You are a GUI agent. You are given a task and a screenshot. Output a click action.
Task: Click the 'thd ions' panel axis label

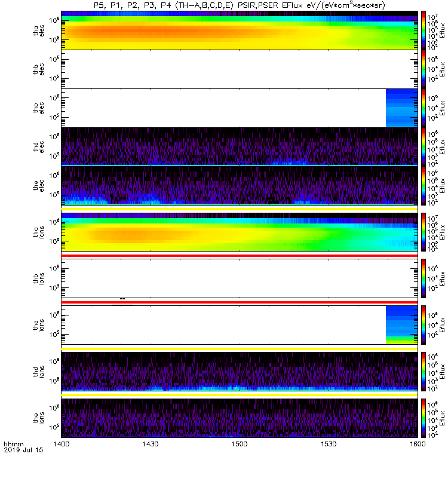pos(38,372)
